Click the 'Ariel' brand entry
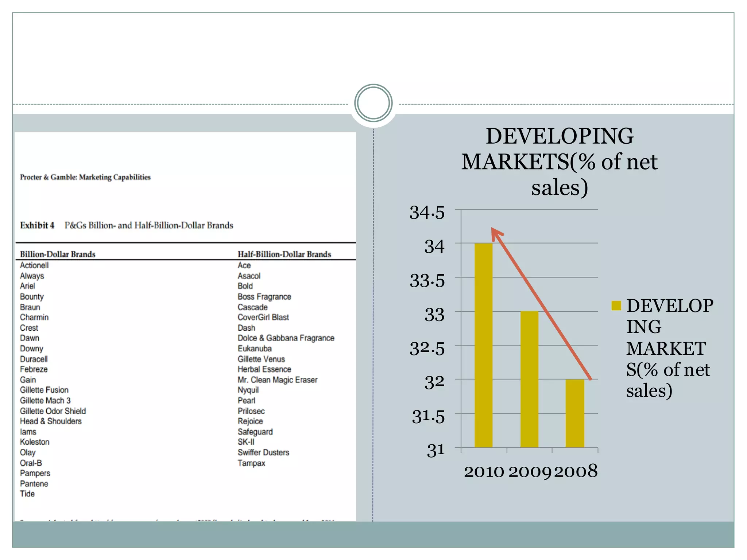Image resolution: width=747 pixels, height=560 pixels. 28,286
